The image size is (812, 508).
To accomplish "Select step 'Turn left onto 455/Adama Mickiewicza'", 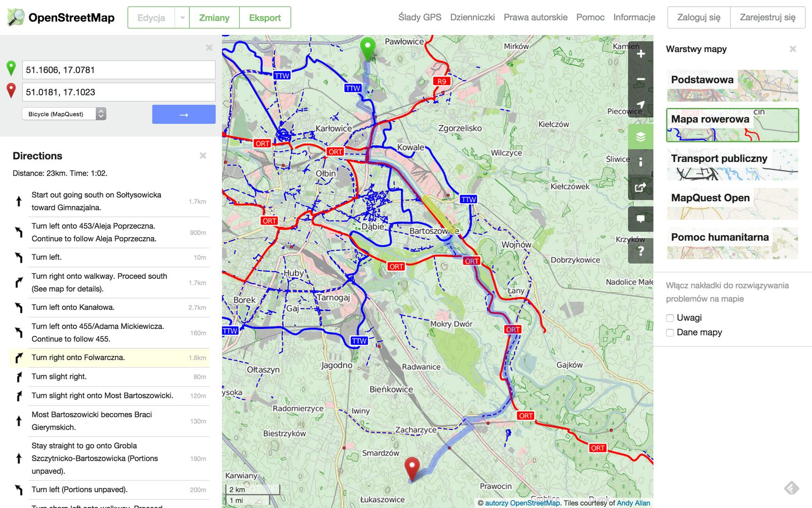I will point(110,333).
